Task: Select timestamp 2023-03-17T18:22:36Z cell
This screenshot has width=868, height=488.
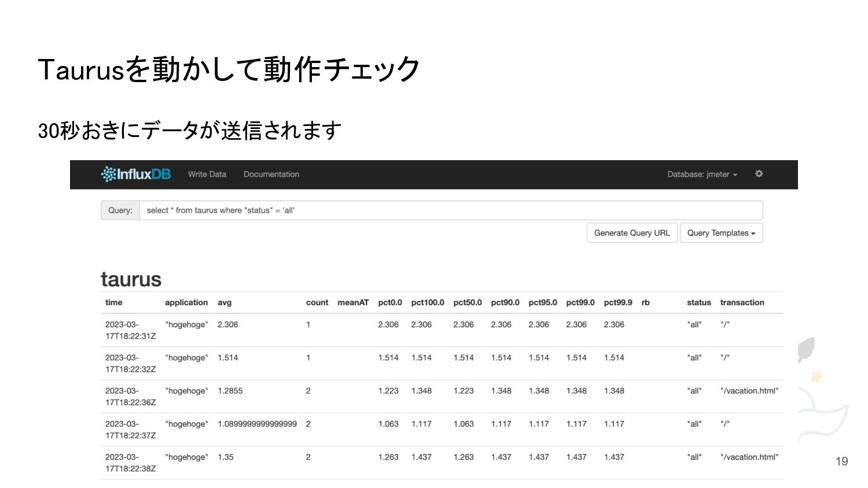Action: (131, 397)
